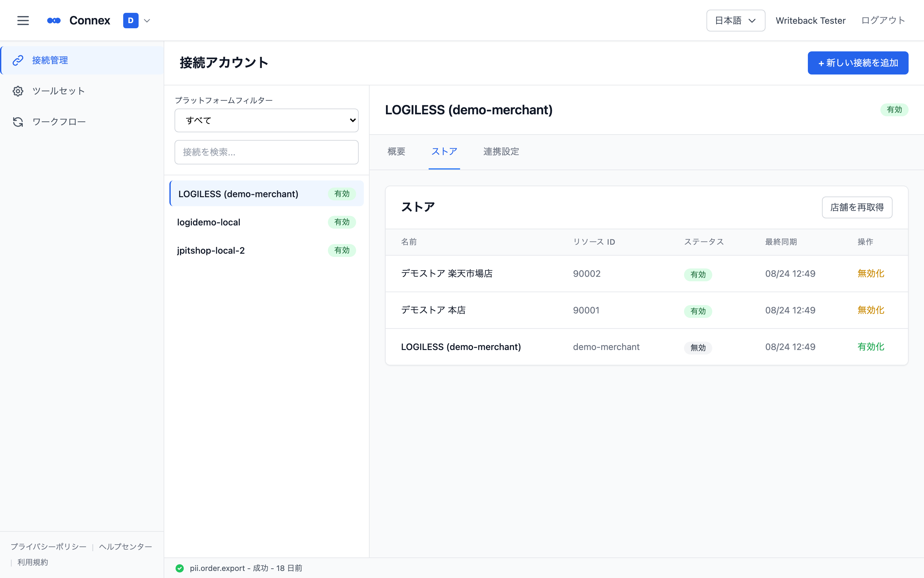This screenshot has width=924, height=578.
Task: Click the pii.order.export status message
Action: (246, 568)
